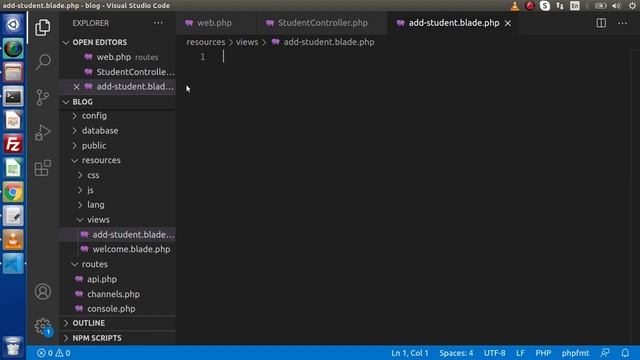Close the add-student.blade.php tab
Image resolution: width=640 pixels, height=360 pixels.
click(508, 23)
